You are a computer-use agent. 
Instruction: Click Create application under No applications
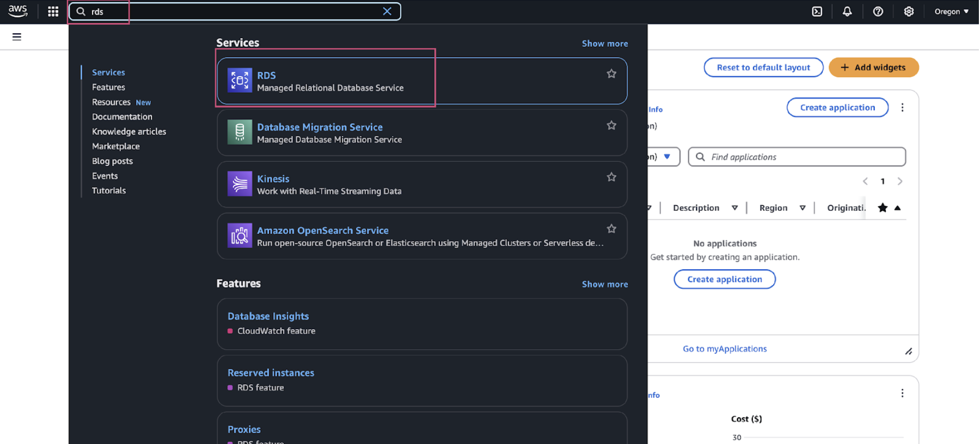[725, 279]
